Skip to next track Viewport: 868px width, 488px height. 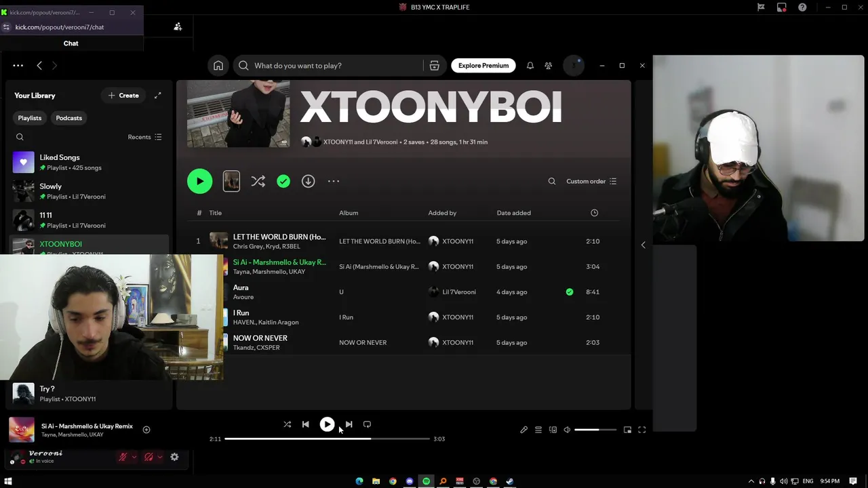coord(349,424)
